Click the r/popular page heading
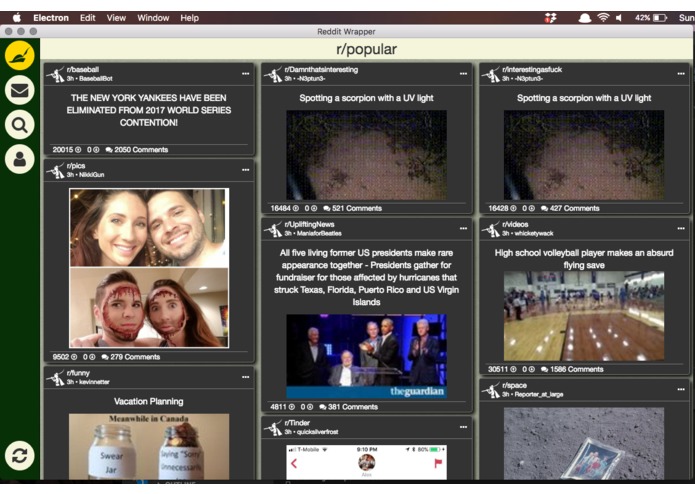 coord(366,49)
